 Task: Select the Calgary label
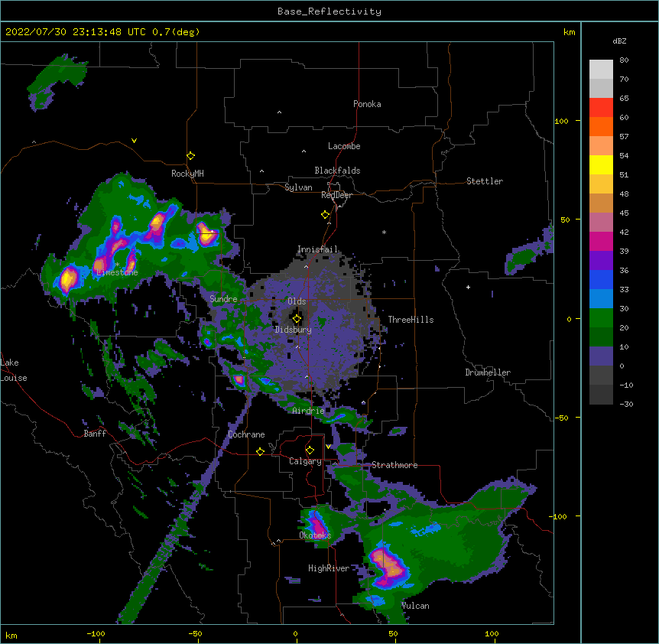click(x=305, y=461)
